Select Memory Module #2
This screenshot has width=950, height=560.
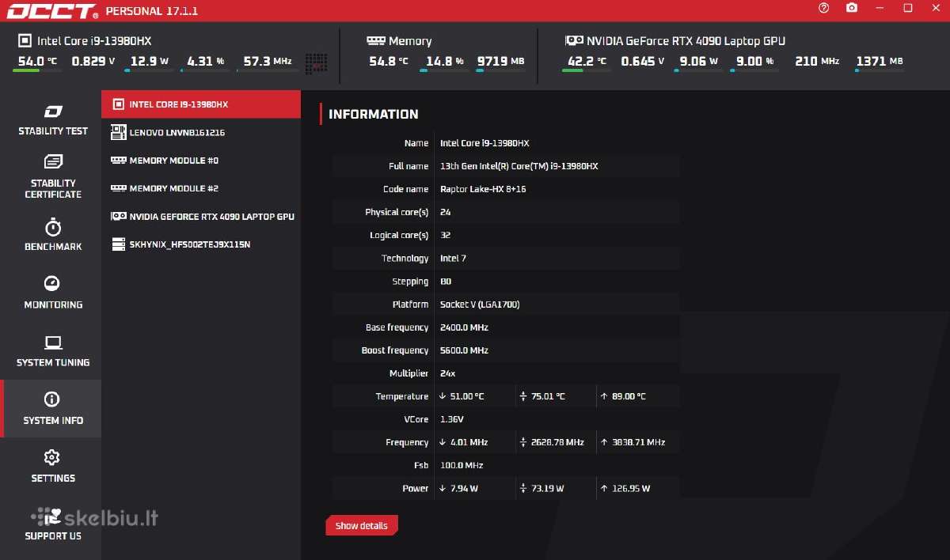pos(201,188)
